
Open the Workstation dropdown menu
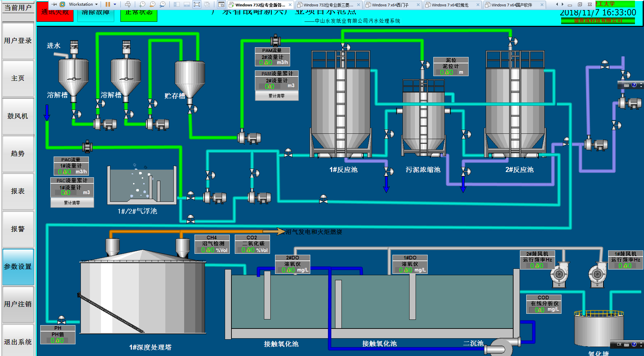pos(83,4)
